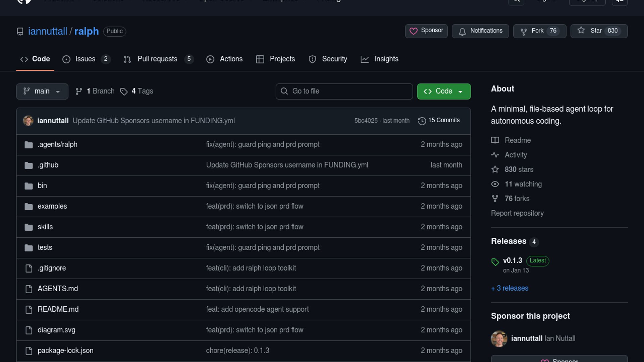644x362 pixels.
Task: Click the + 3 releases link
Action: pyautogui.click(x=509, y=288)
